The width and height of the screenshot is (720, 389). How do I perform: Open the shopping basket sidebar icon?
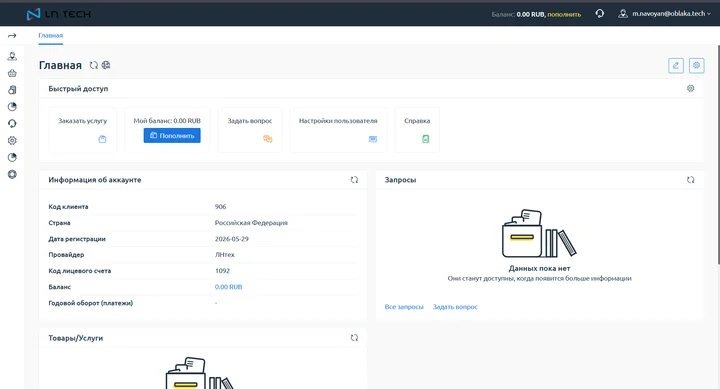(x=12, y=73)
